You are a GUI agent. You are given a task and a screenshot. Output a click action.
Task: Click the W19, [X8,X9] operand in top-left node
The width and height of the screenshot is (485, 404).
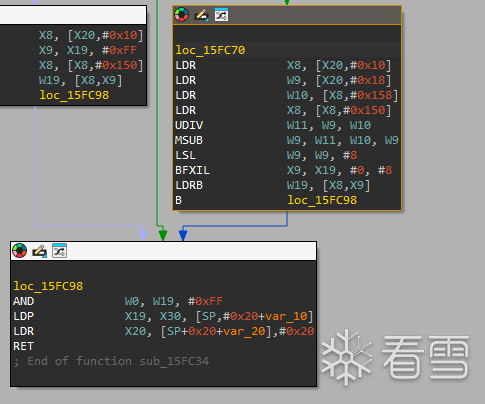pyautogui.click(x=80, y=80)
